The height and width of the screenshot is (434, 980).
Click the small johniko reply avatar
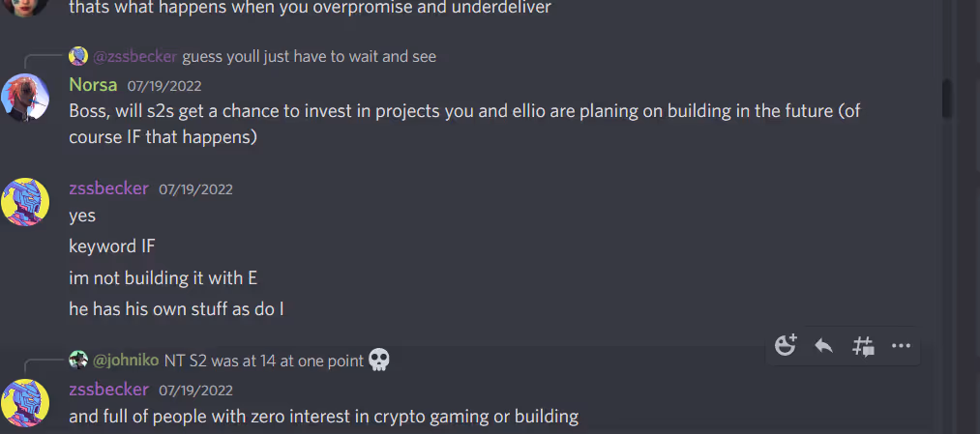pos(78,360)
